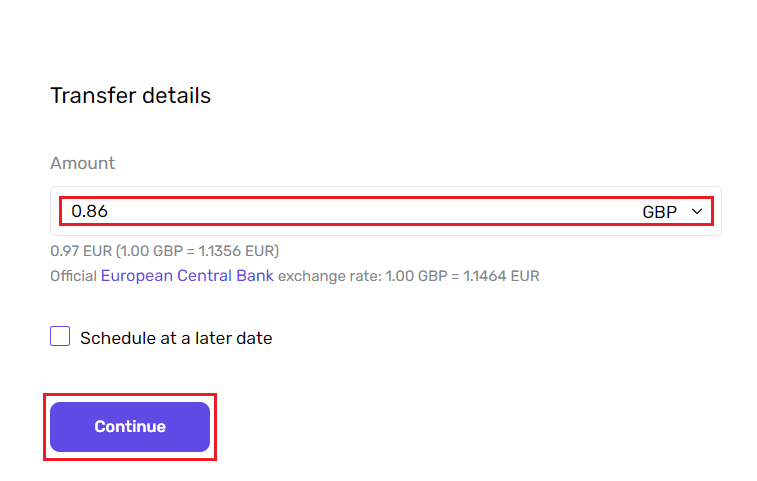This screenshot has width=757, height=481.
Task: Proceed with the purple Continue button
Action: (x=130, y=426)
